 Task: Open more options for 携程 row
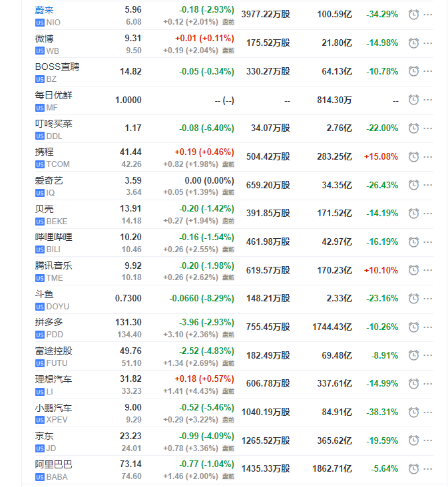pos(428,157)
